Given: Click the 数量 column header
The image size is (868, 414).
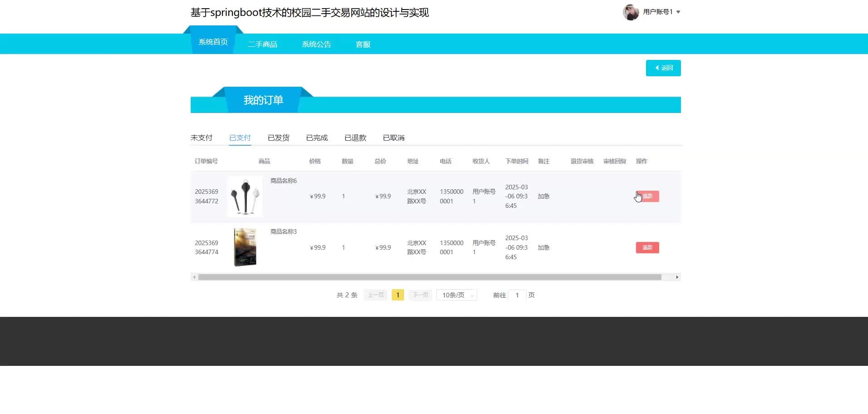Looking at the screenshot, I should pos(348,161).
